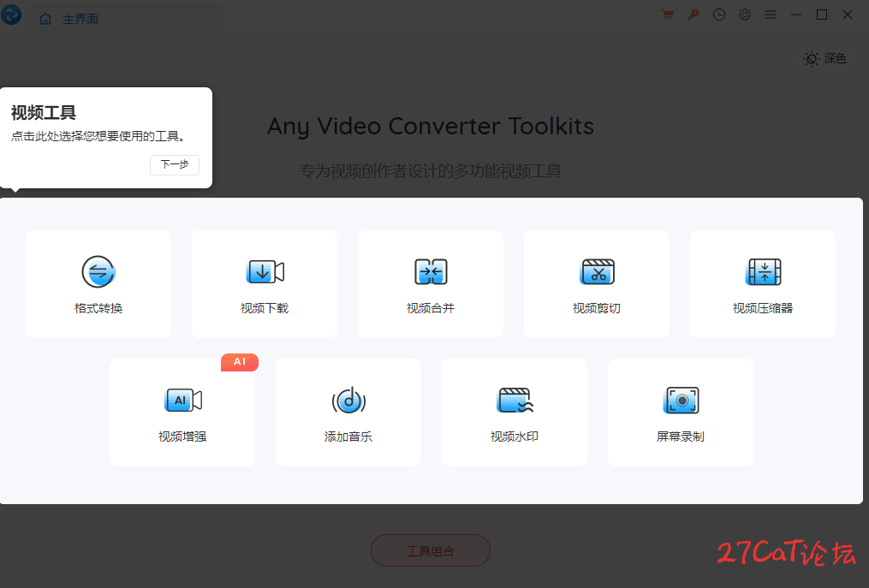Click the 添加音乐 label text
This screenshot has height=588, width=869.
(x=348, y=437)
